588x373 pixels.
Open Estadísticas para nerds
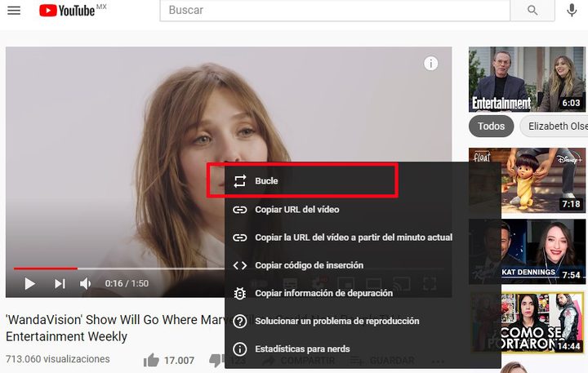click(363, 349)
